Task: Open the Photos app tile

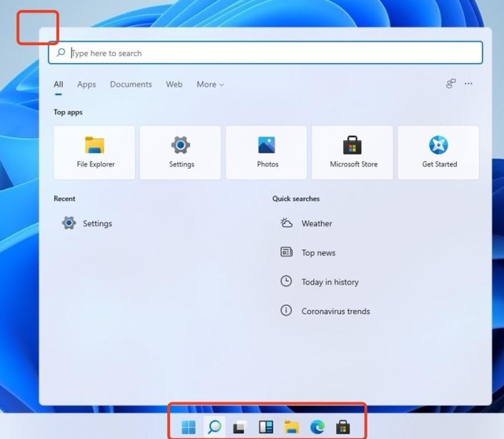Action: coord(267,153)
